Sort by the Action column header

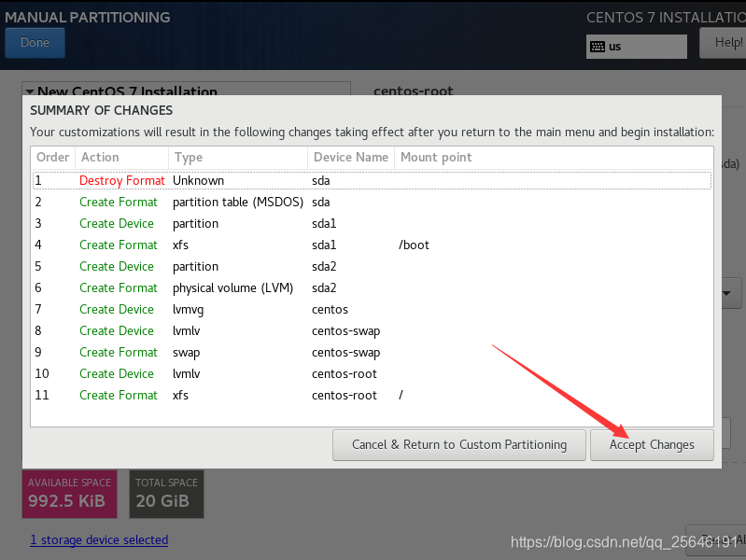tap(121, 158)
